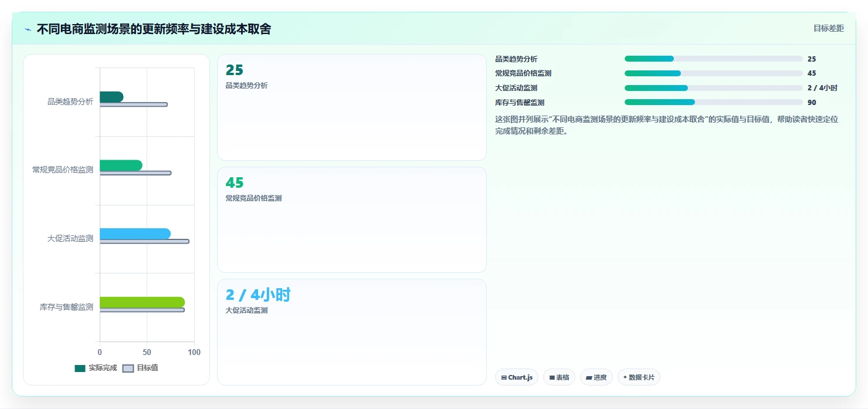Click the 进度 tag button

[x=596, y=377]
